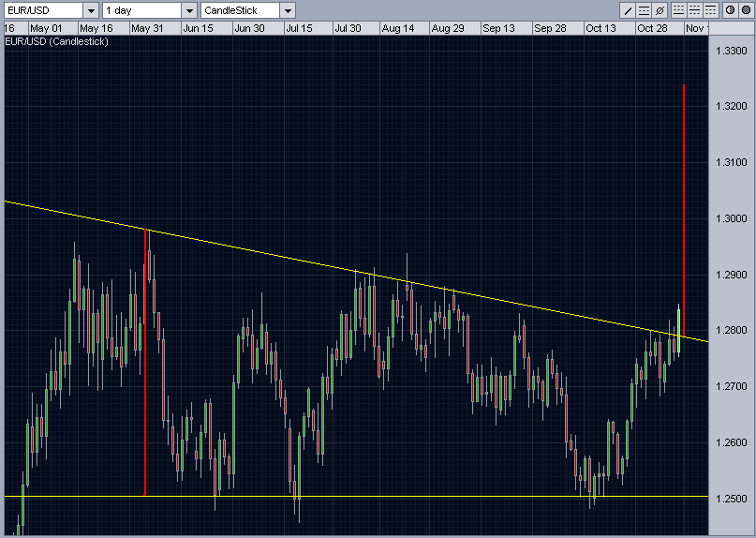756x538 pixels.
Task: Click the 1.2900 price axis label
Action: [732, 275]
